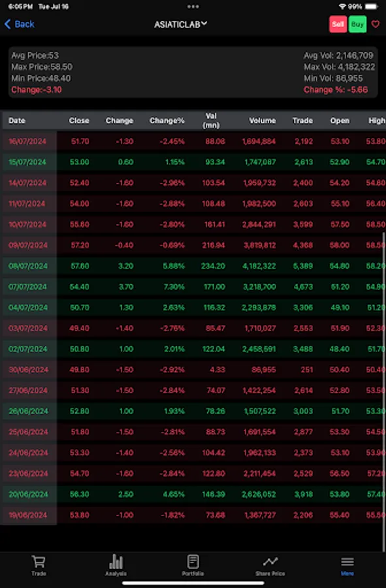The image size is (386, 588).
Task: Select the 04/07/2024 date row
Action: coord(193,308)
